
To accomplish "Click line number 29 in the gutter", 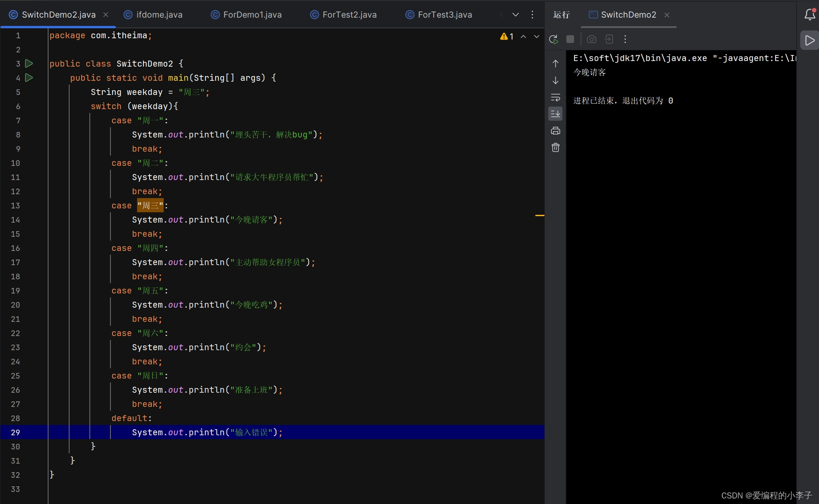I will click(x=15, y=432).
